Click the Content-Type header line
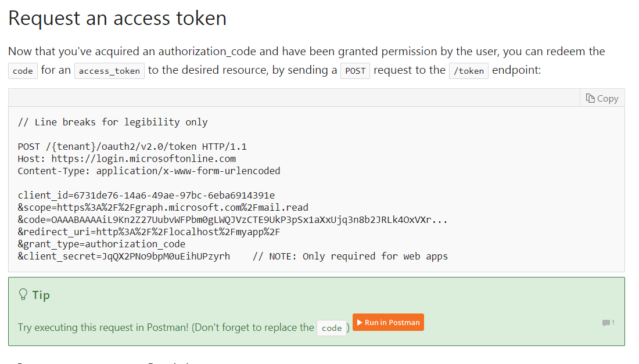 [149, 171]
